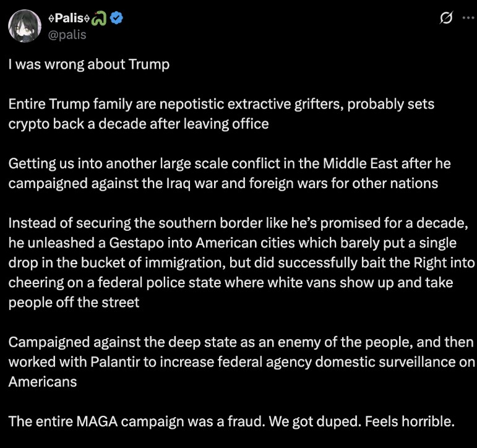The image size is (477, 448).
Task: Open the Grok explain-post icon
Action: [x=445, y=18]
